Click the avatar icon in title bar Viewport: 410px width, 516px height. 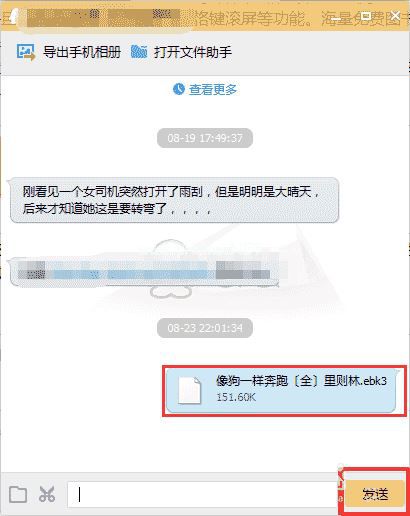13,17
